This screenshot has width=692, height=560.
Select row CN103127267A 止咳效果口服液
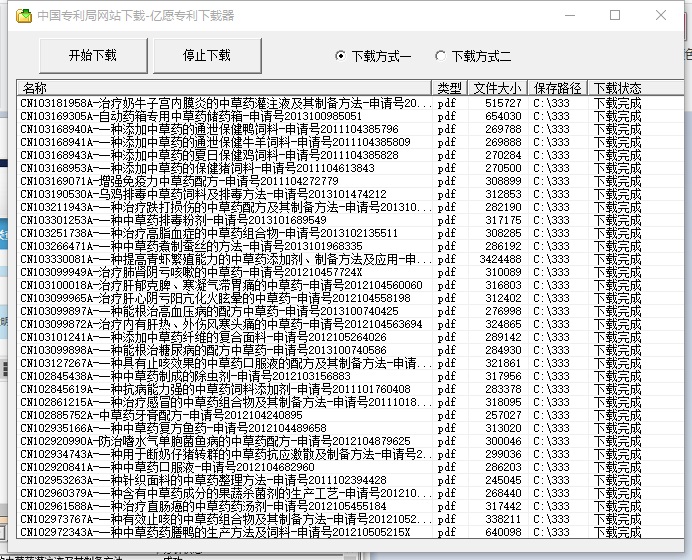(350, 363)
